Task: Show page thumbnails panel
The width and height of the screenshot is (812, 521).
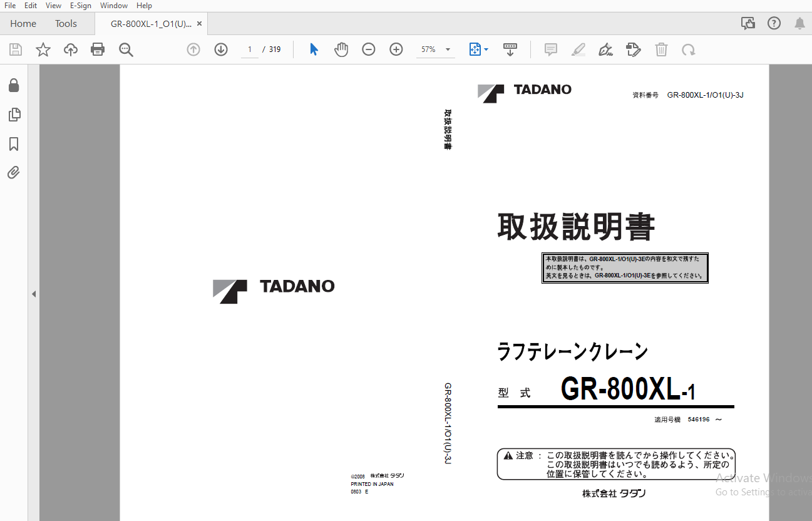Action: pos(14,115)
